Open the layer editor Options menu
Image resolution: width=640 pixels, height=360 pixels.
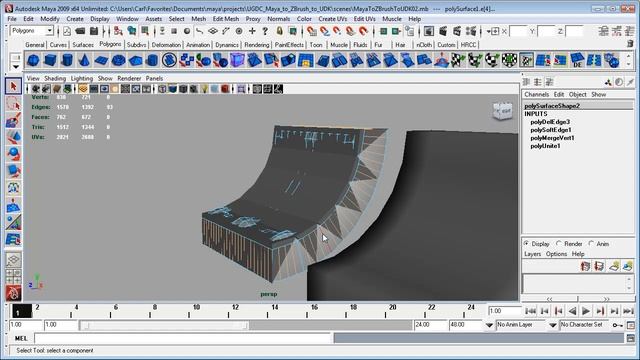coord(556,254)
